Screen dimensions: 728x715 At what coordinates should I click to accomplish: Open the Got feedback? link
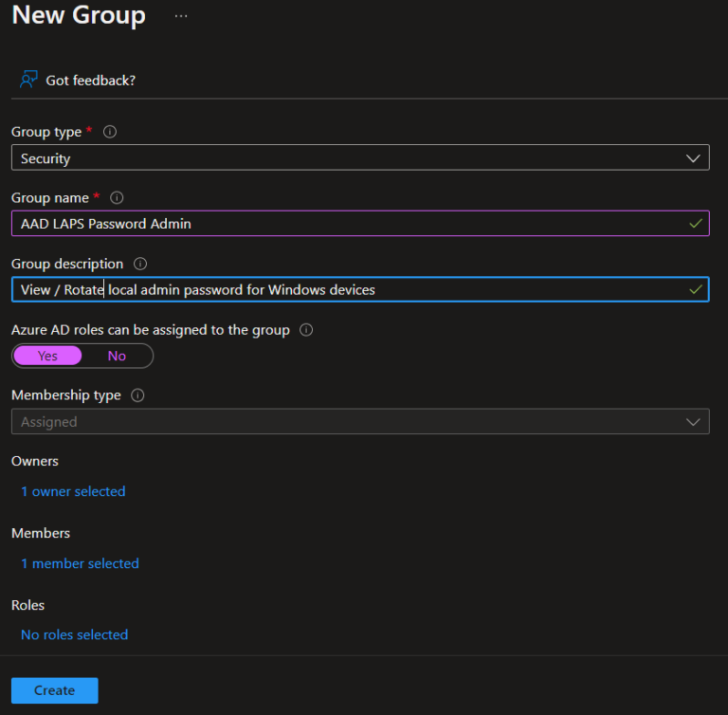(x=91, y=81)
